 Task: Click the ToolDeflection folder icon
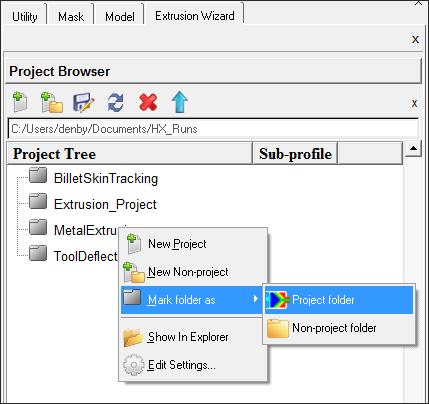(38, 253)
